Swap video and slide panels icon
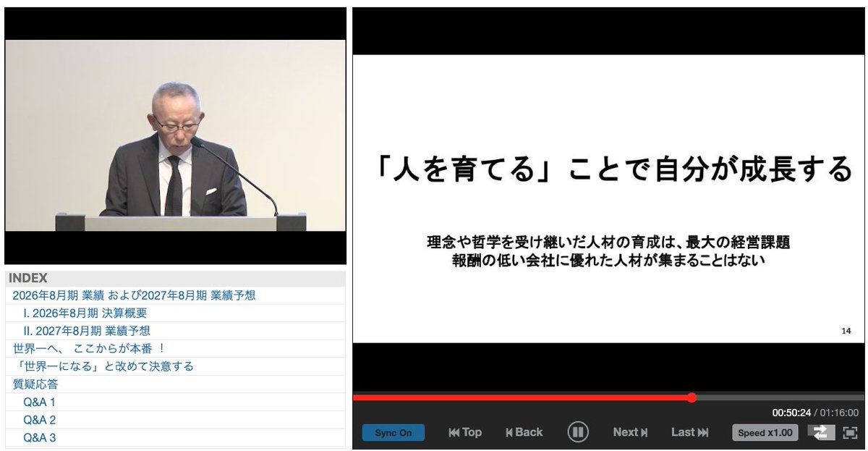The image size is (868, 451). 821,432
